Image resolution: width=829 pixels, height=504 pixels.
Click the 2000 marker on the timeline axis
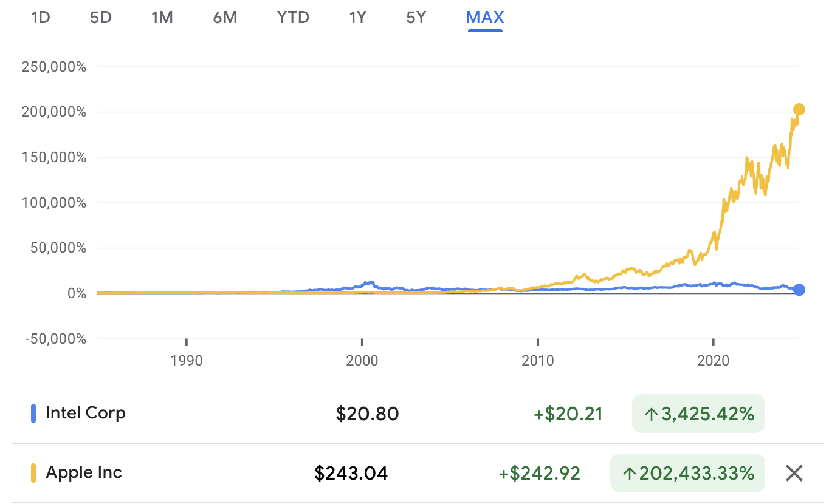[362, 361]
